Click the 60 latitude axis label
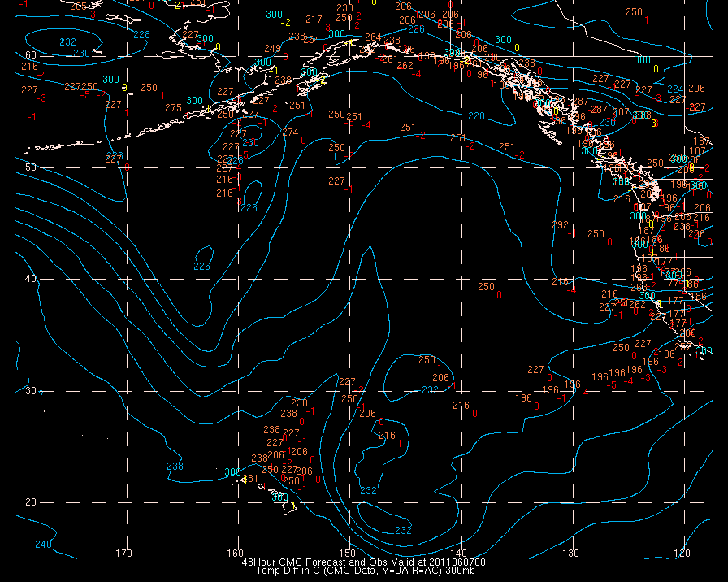Screen dimensions: 728x582 [30, 55]
